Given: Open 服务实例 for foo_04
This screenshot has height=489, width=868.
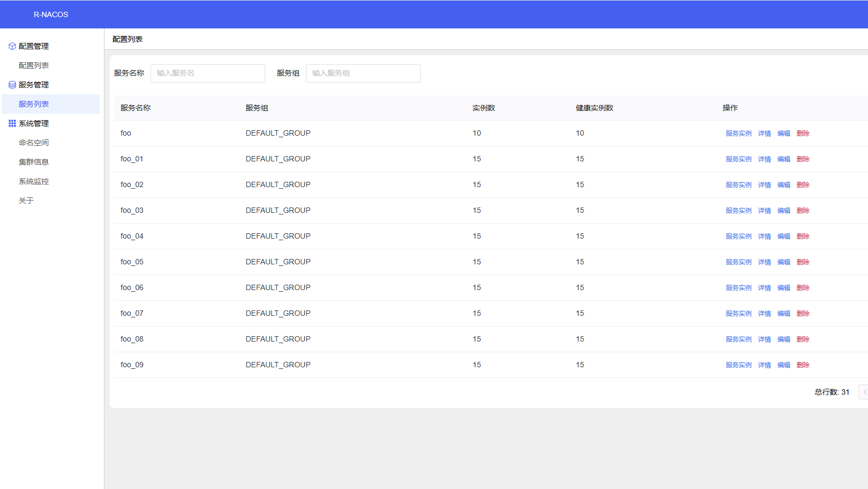Looking at the screenshot, I should 739,236.
